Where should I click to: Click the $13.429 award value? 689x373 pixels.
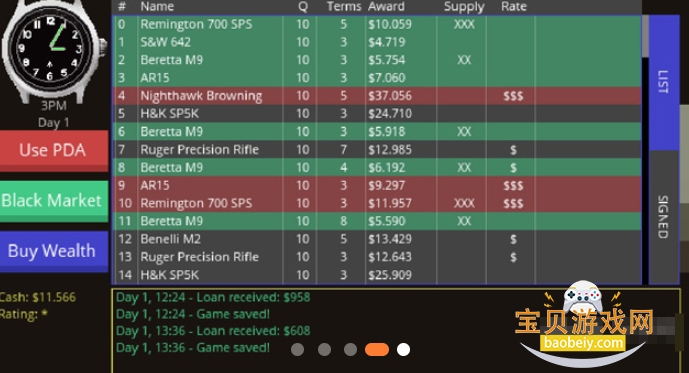pos(390,239)
